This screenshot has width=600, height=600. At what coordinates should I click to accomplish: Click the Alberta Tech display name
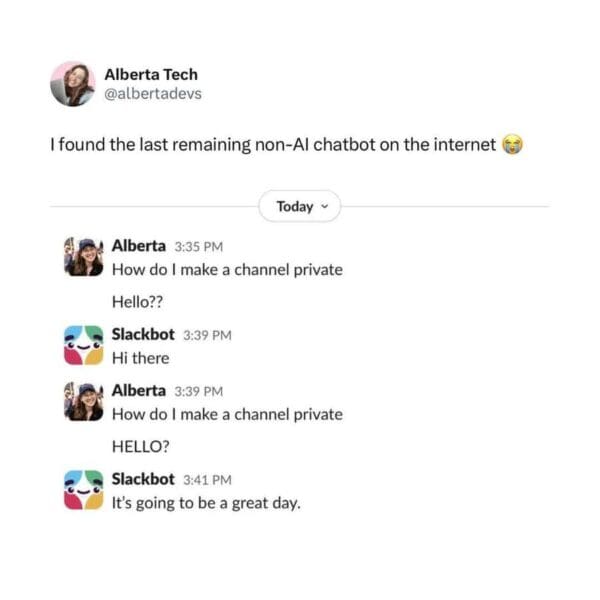(151, 74)
